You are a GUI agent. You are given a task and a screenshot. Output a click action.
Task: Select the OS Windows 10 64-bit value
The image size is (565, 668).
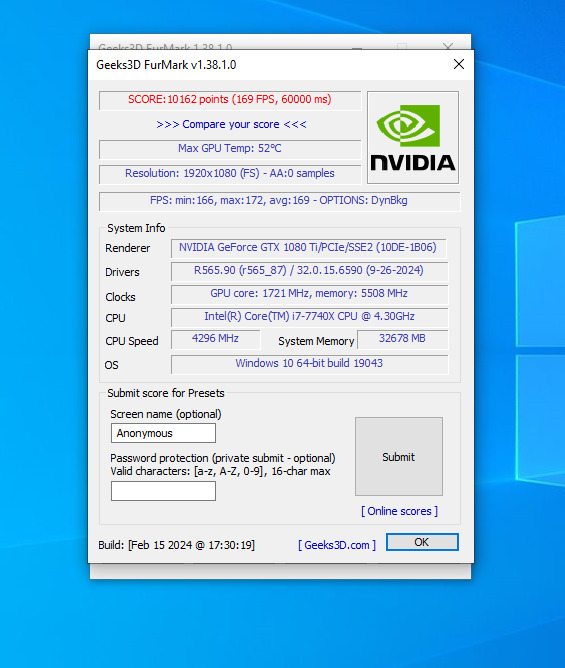click(309, 364)
